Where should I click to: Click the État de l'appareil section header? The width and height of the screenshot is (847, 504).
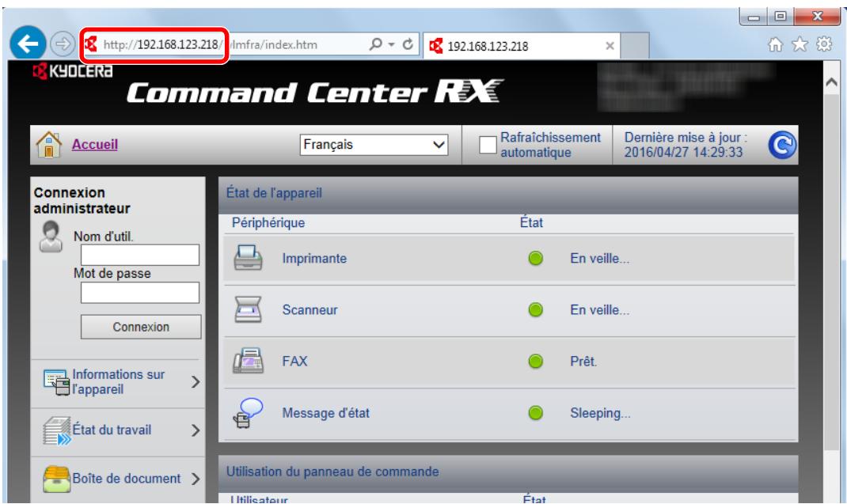pos(507,193)
